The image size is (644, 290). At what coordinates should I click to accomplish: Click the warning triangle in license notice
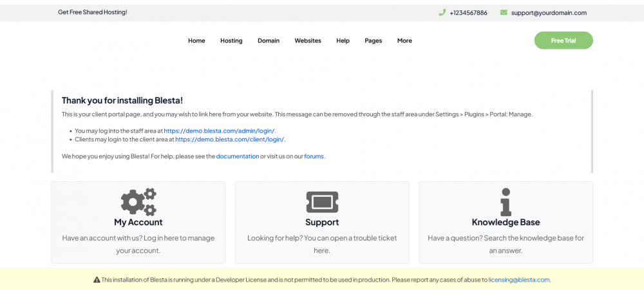click(x=97, y=280)
